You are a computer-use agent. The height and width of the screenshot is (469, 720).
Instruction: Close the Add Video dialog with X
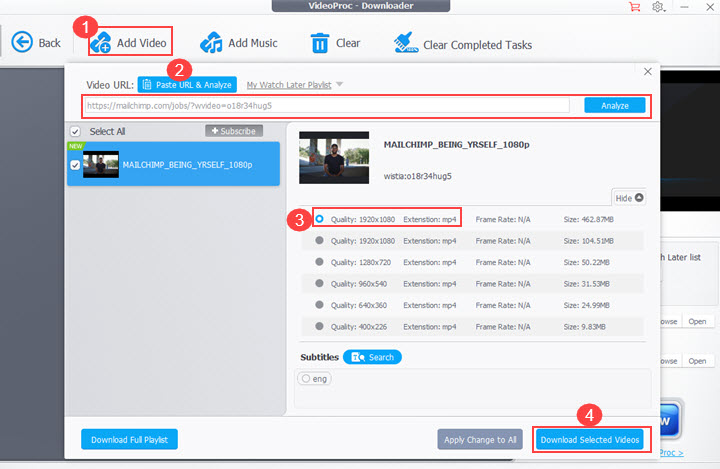[x=647, y=72]
